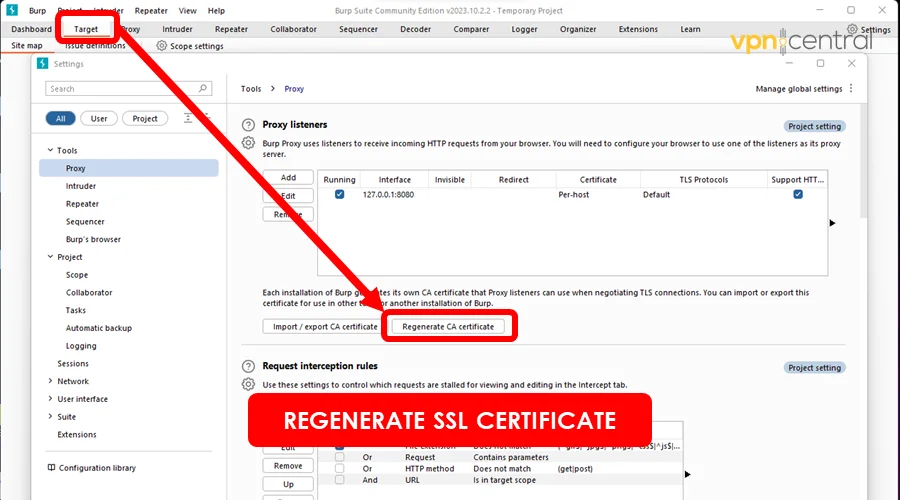Click the Settings window logo icon

tap(42, 63)
